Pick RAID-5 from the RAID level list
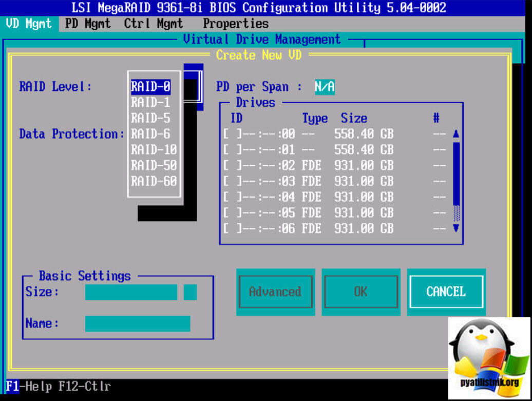The width and height of the screenshot is (532, 401). pyautogui.click(x=150, y=118)
